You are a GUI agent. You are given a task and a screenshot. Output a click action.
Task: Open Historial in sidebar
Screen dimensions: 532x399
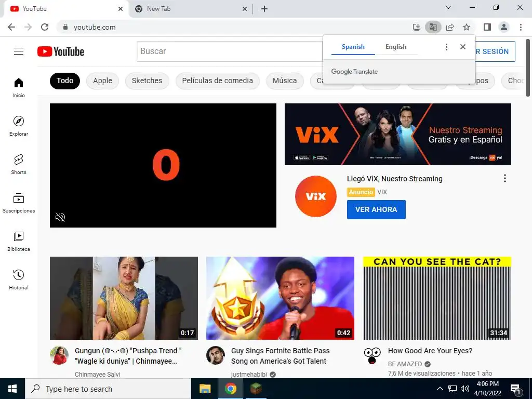point(19,280)
